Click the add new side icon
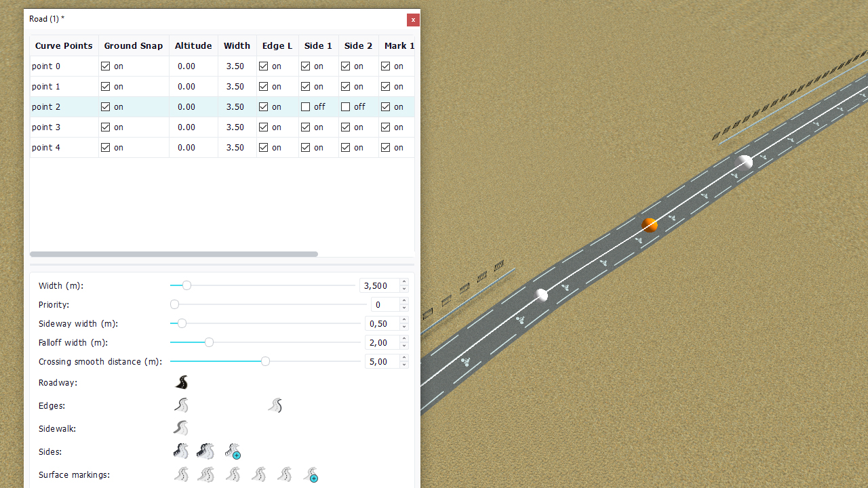The height and width of the screenshot is (488, 868). (x=233, y=451)
